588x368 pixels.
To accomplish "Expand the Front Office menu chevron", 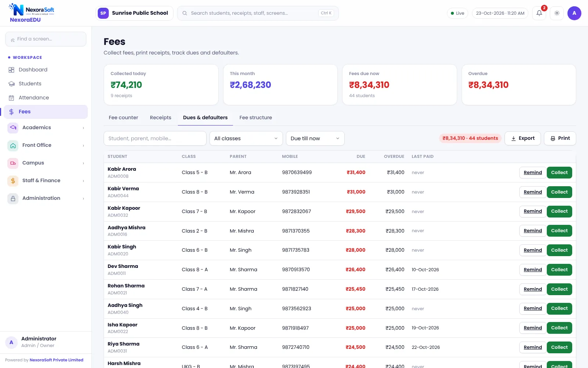I will [x=83, y=146].
